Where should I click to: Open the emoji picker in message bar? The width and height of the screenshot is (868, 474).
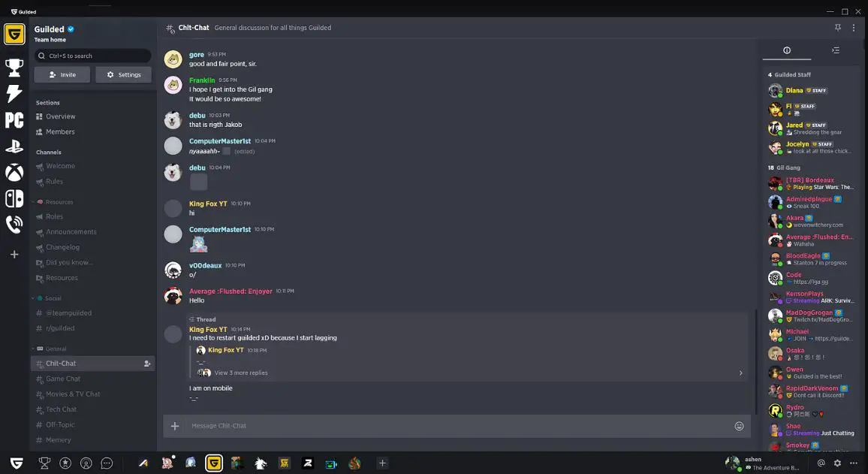point(739,425)
